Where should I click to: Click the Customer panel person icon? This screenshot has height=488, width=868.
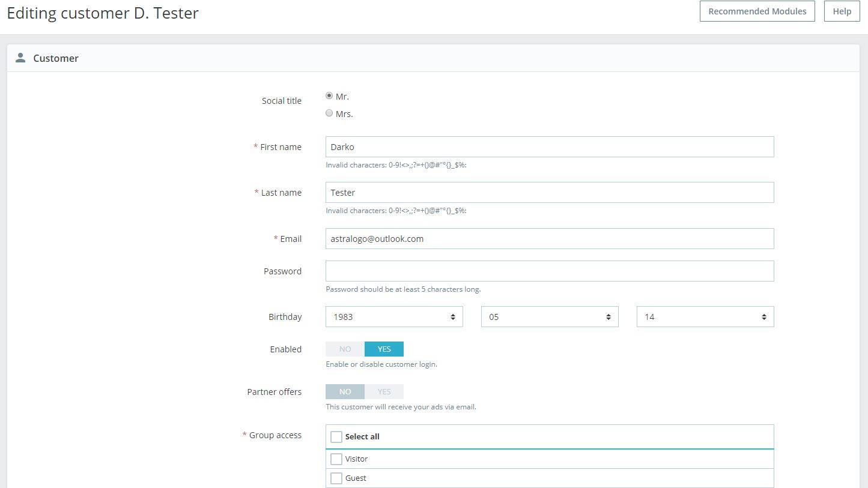tap(21, 58)
